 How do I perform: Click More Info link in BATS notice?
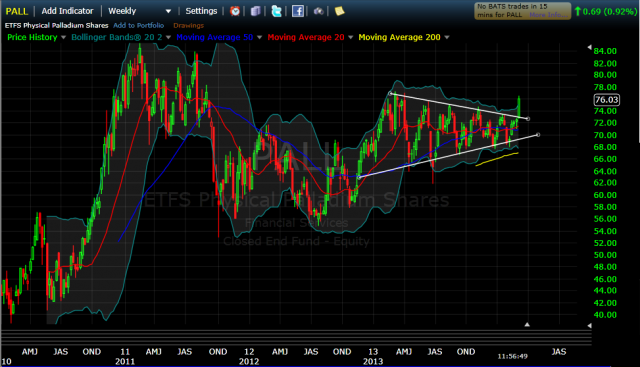548,15
